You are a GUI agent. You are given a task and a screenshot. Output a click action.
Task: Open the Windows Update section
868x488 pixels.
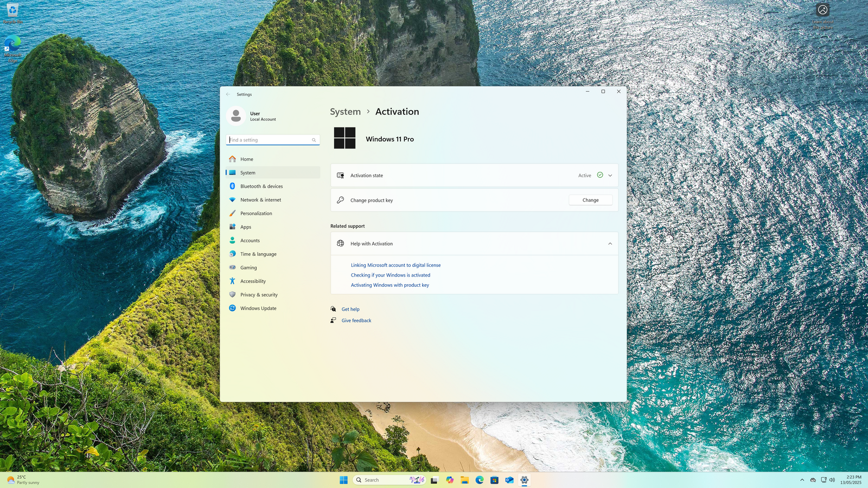click(x=258, y=309)
